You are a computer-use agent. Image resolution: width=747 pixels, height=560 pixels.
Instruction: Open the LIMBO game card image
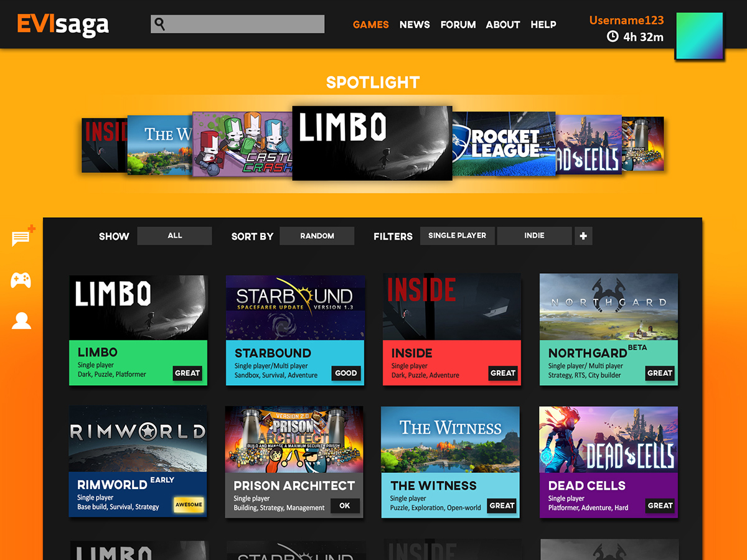[x=138, y=307]
